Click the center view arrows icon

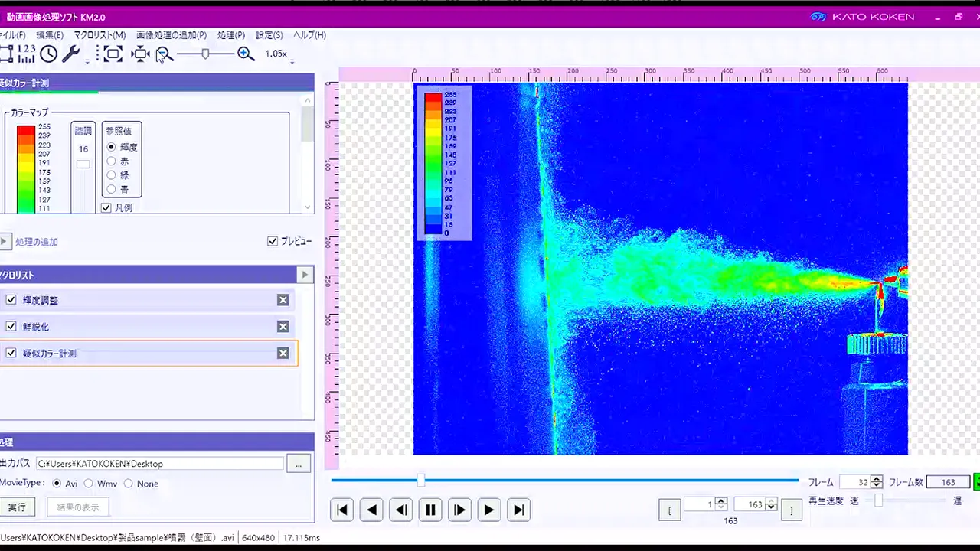pyautogui.click(x=140, y=54)
